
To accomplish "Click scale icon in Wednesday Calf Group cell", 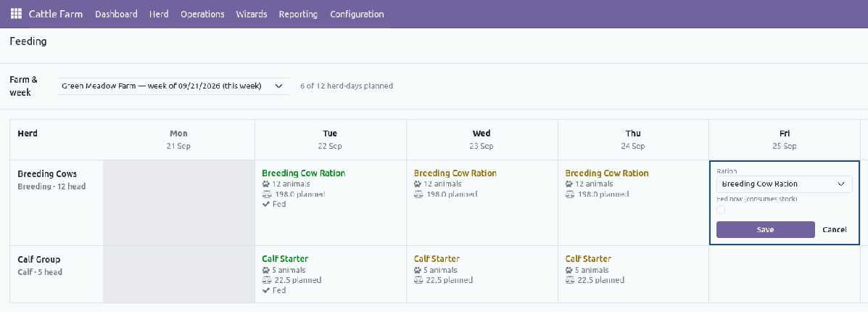I will pos(418,280).
